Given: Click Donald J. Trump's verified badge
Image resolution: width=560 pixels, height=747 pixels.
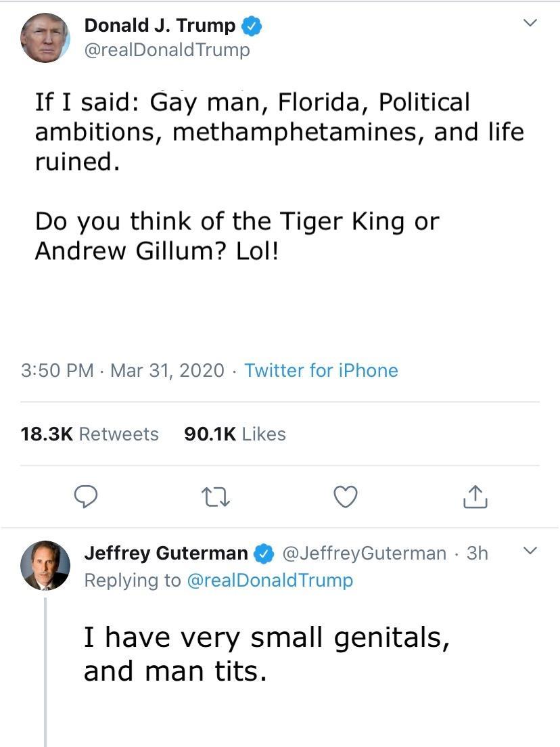Looking at the screenshot, I should [x=252, y=26].
